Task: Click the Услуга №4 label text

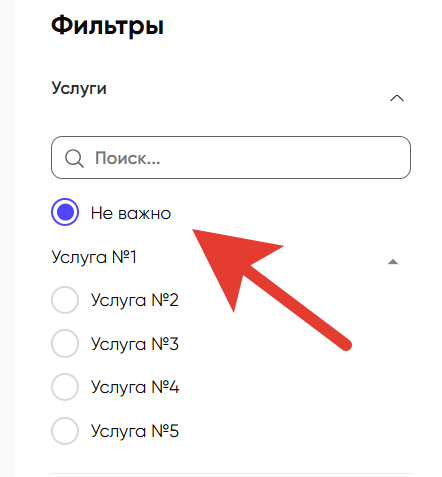Action: click(x=135, y=387)
